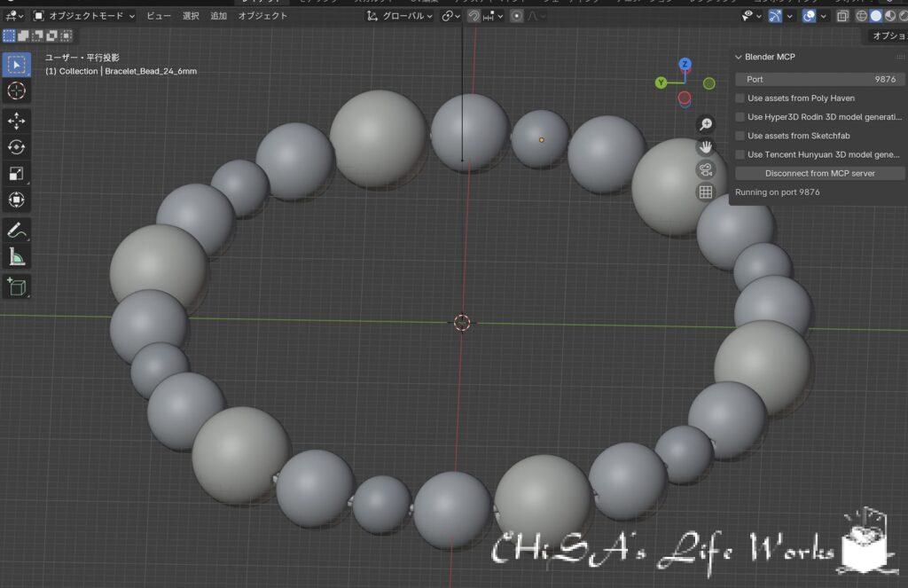Toggle proportional editing
The width and height of the screenshot is (908, 588).
[517, 16]
